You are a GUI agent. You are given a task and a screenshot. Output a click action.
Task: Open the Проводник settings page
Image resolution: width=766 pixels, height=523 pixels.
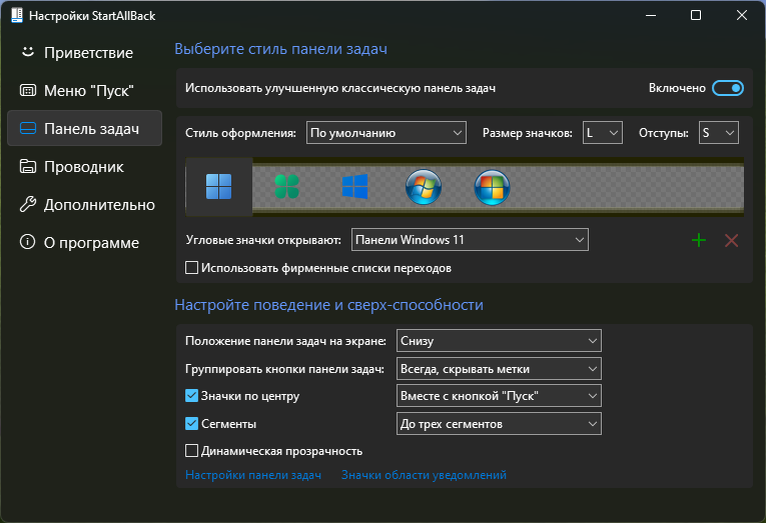[85, 167]
